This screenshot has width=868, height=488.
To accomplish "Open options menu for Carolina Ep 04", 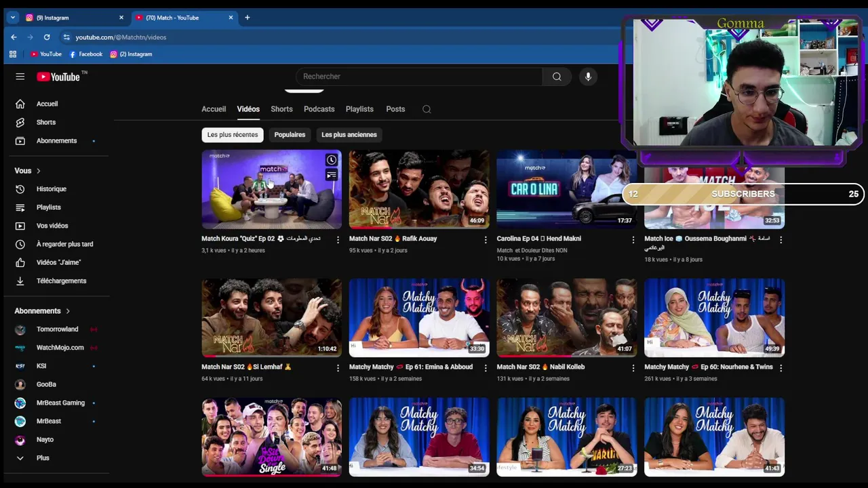I will (633, 240).
